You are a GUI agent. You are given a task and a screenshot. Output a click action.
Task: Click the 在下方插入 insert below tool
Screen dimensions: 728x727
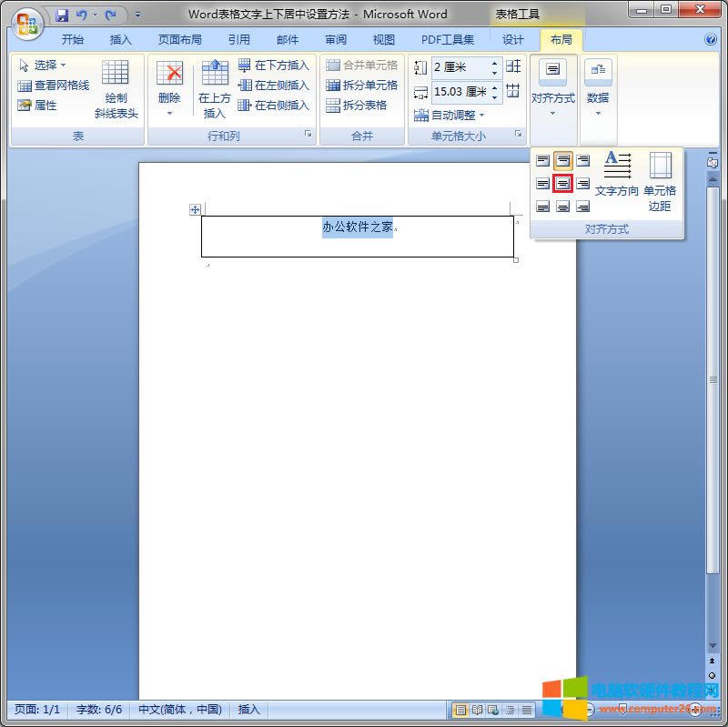tap(278, 64)
